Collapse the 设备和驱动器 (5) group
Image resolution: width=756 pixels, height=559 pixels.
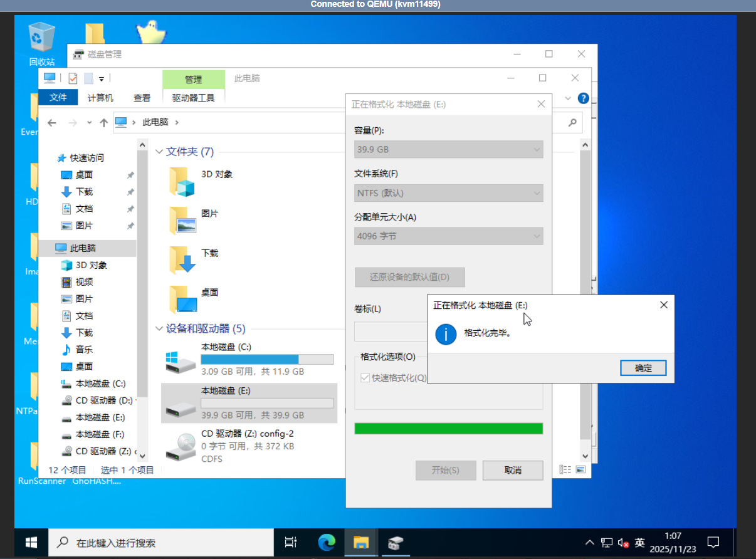159,328
